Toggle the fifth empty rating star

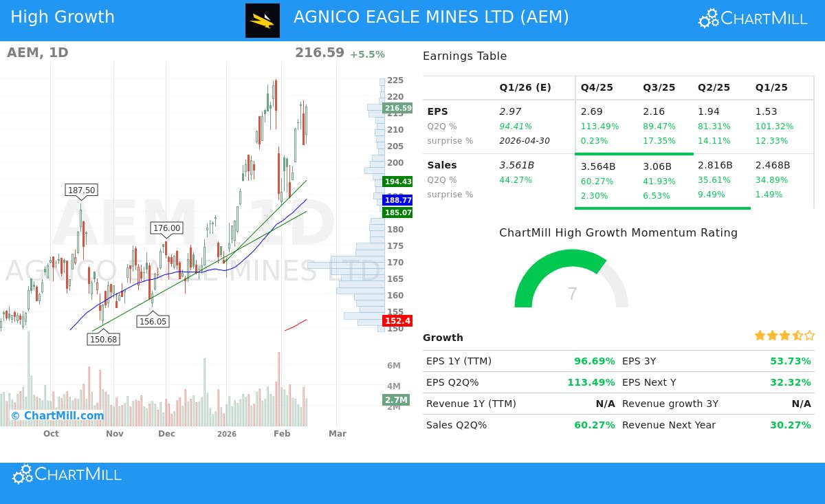[808, 336]
